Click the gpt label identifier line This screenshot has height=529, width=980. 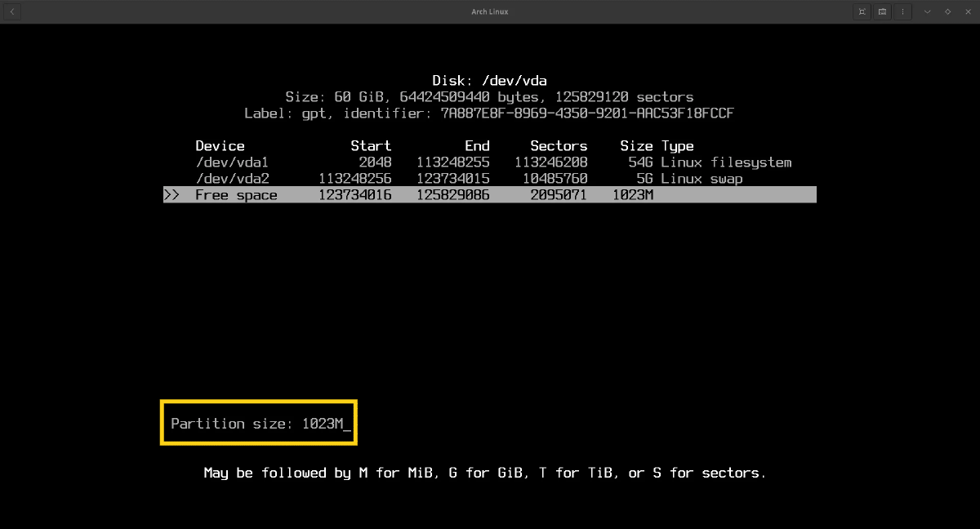click(489, 113)
